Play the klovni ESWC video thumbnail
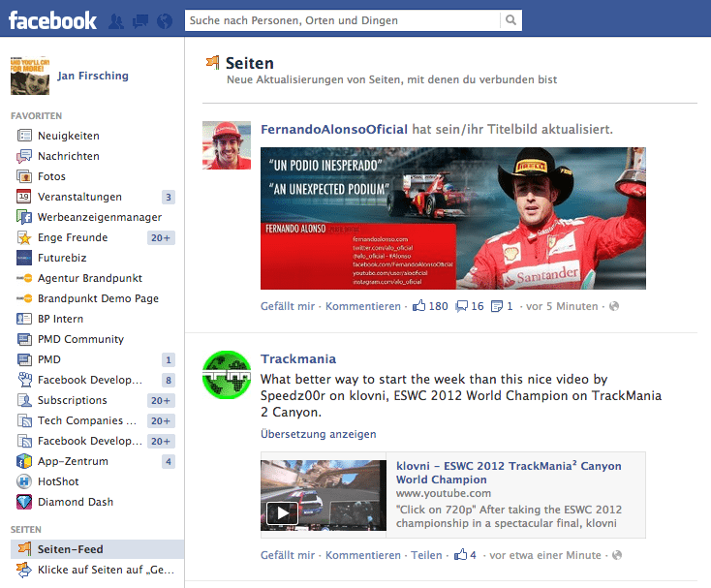Viewport: 711px width, 588px height. click(324, 495)
